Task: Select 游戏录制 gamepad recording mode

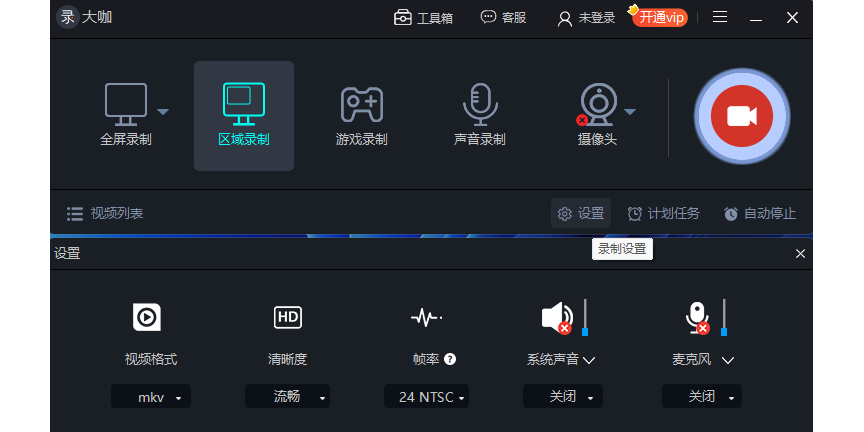Action: tap(361, 115)
